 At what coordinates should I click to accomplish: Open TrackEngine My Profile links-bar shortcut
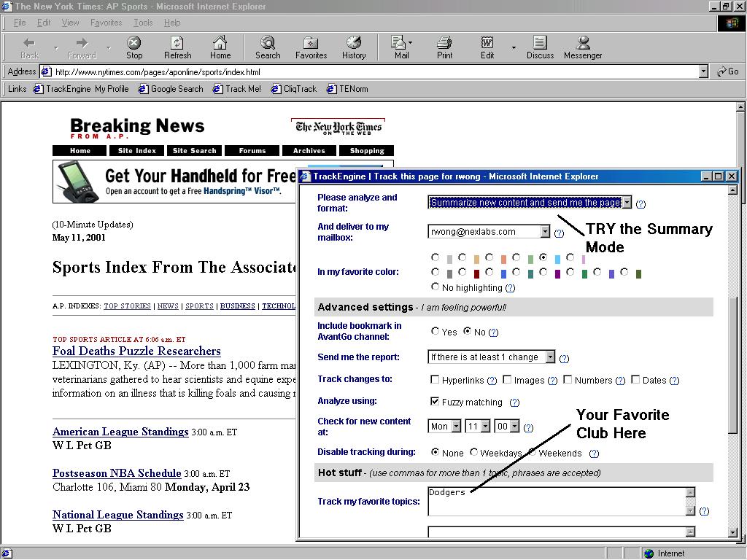coord(82,89)
